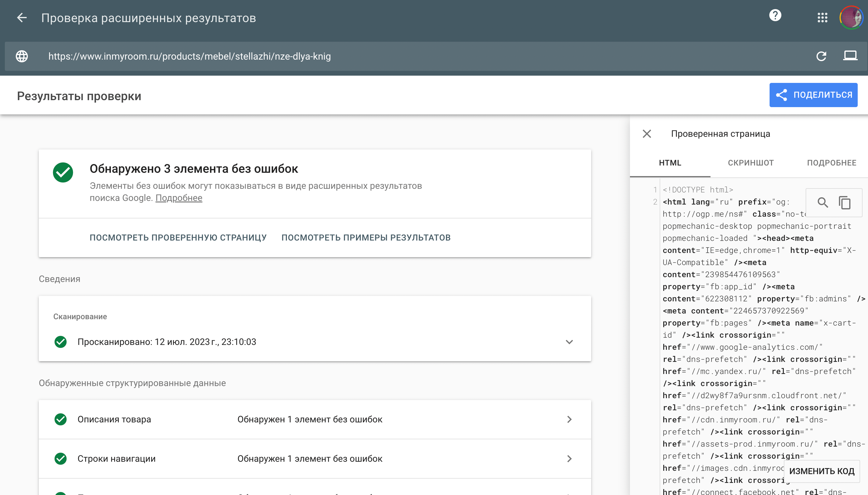Click the globe icon by URL
The image size is (868, 495).
click(22, 56)
